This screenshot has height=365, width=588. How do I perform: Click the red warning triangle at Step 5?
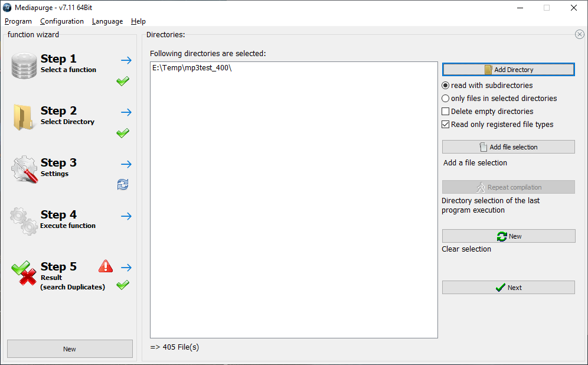(106, 266)
